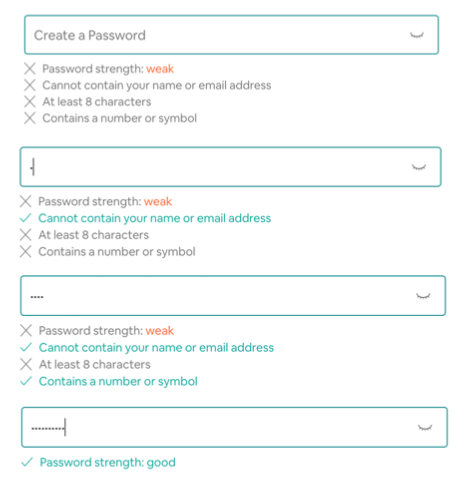Reveal password in the four-dot password field
This screenshot has width=467, height=483.
pyautogui.click(x=423, y=296)
